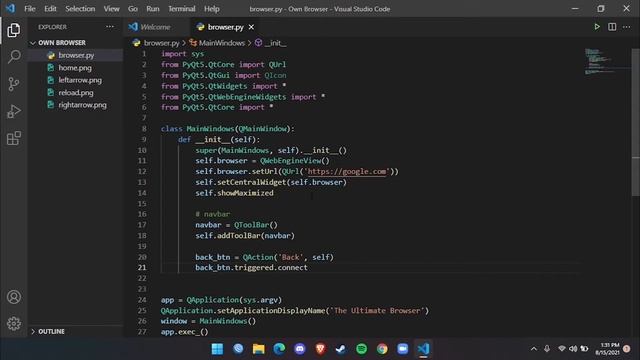Screen dimensions: 640x360
Task: Open the Run menu
Action: pyautogui.click(x=153, y=9)
